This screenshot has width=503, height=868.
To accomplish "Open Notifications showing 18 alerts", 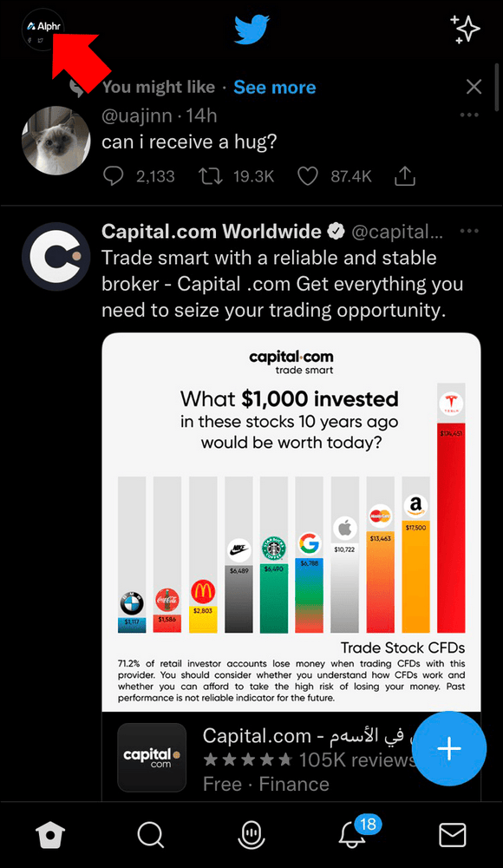I will 351,835.
